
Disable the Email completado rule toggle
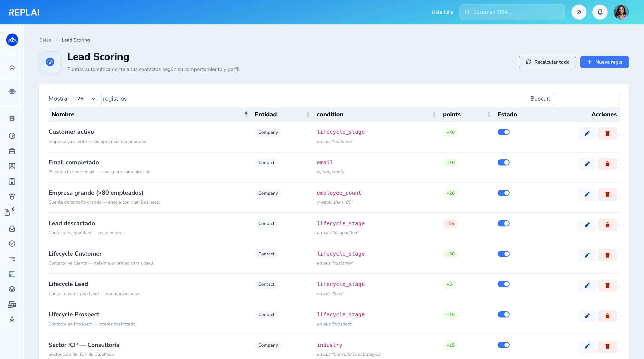point(503,162)
